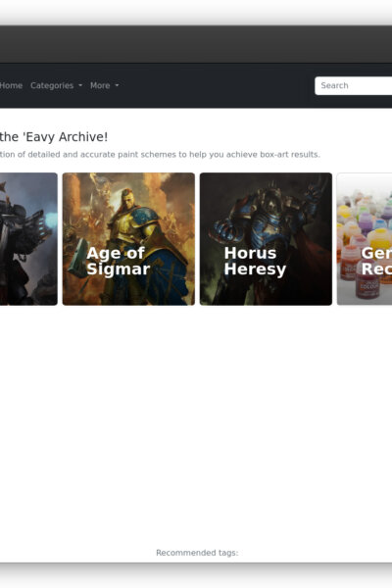392x588 pixels.
Task: Open the Age of Sigmar category card
Action: point(128,239)
